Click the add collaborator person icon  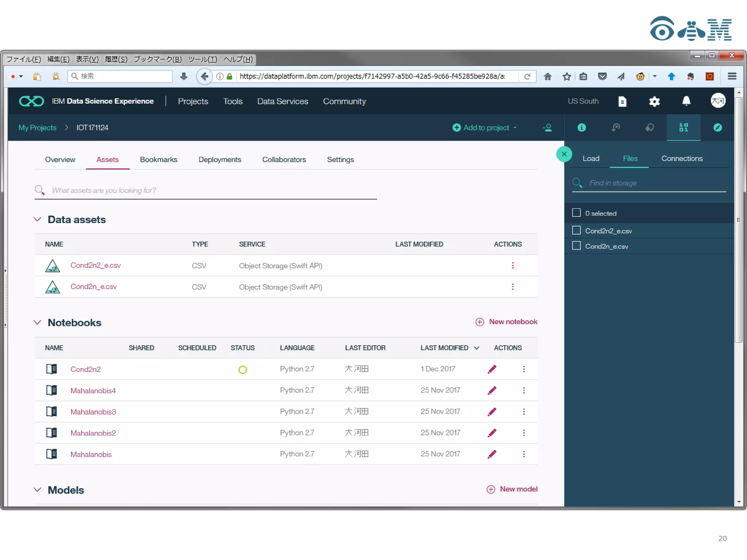pyautogui.click(x=547, y=128)
